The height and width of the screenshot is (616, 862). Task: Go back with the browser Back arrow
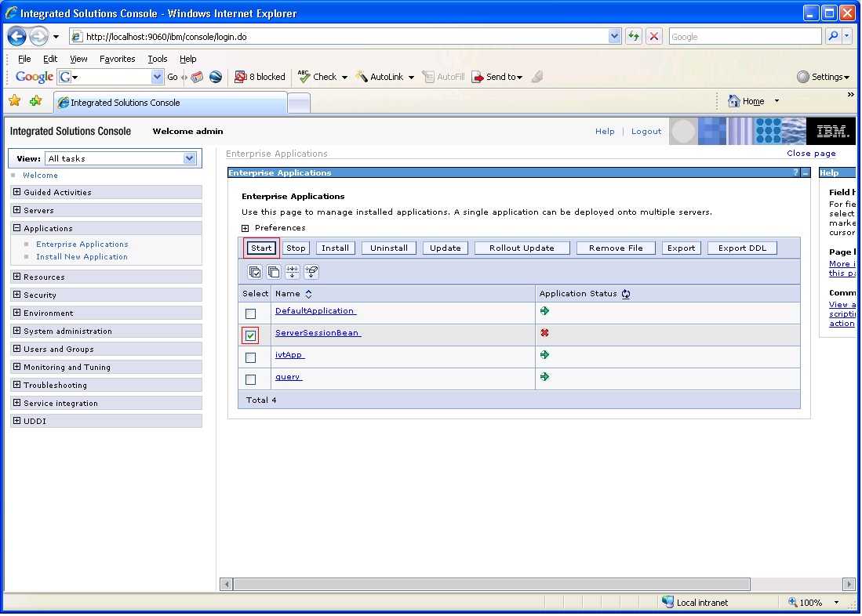pyautogui.click(x=16, y=37)
